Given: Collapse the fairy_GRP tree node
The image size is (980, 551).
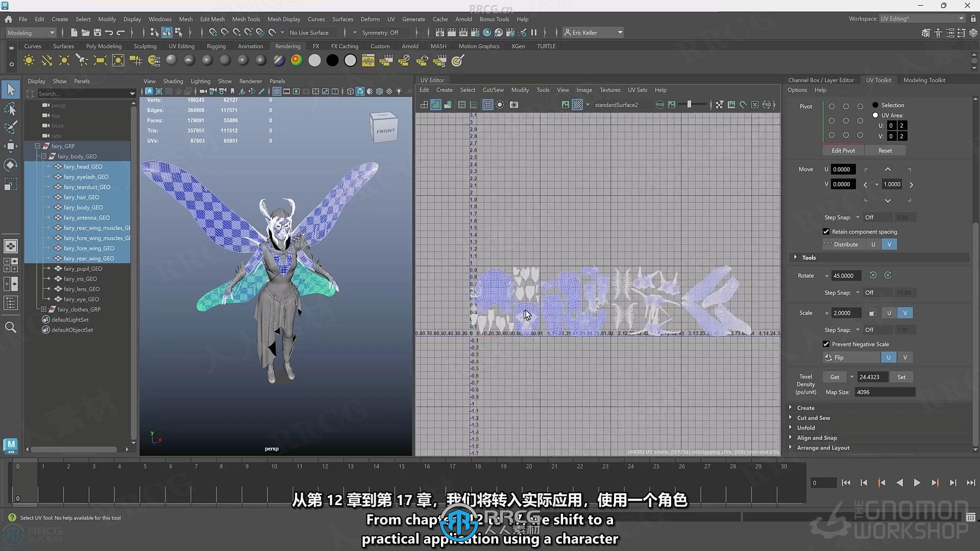Looking at the screenshot, I should tap(37, 146).
